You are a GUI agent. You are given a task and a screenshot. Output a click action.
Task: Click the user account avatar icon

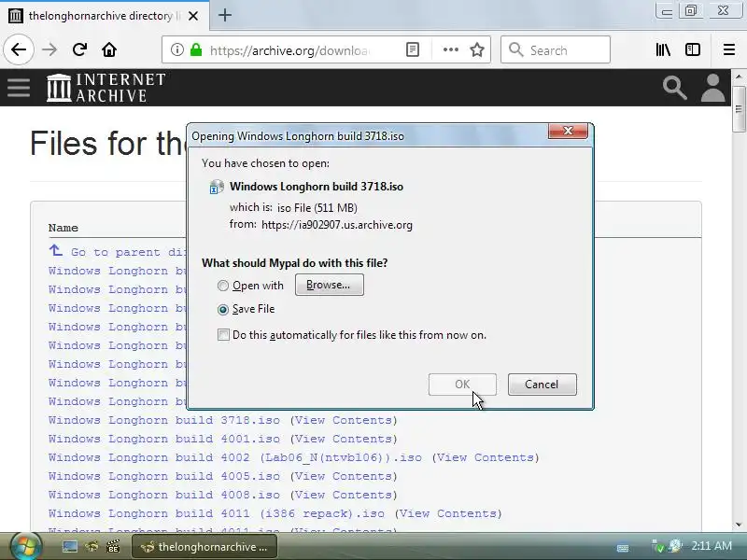coord(712,88)
